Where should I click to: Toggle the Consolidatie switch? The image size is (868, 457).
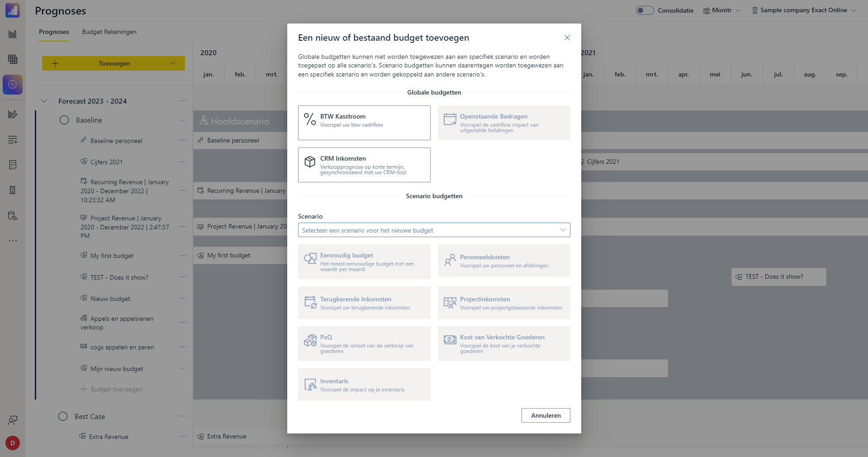click(645, 10)
